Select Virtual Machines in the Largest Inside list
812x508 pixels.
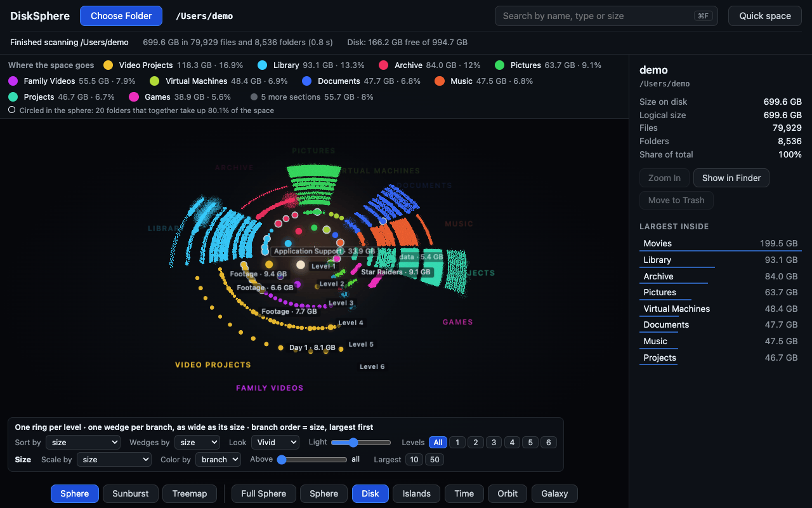[x=721, y=309]
